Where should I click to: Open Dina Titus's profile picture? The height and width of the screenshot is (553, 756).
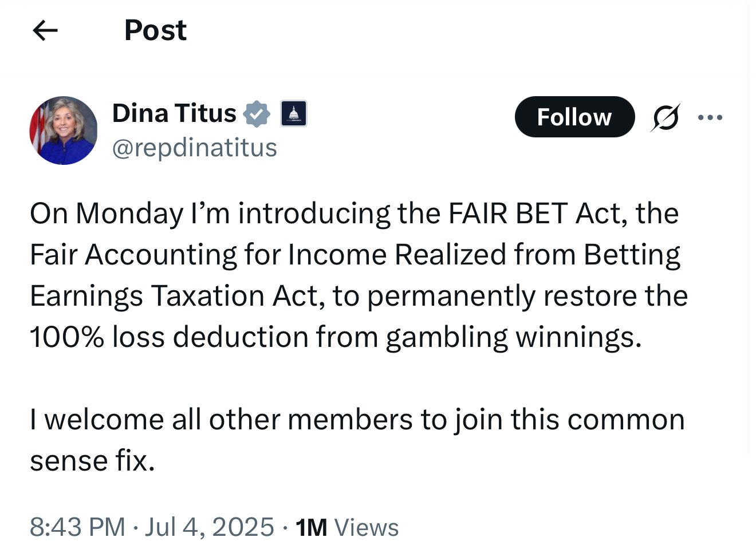[64, 131]
